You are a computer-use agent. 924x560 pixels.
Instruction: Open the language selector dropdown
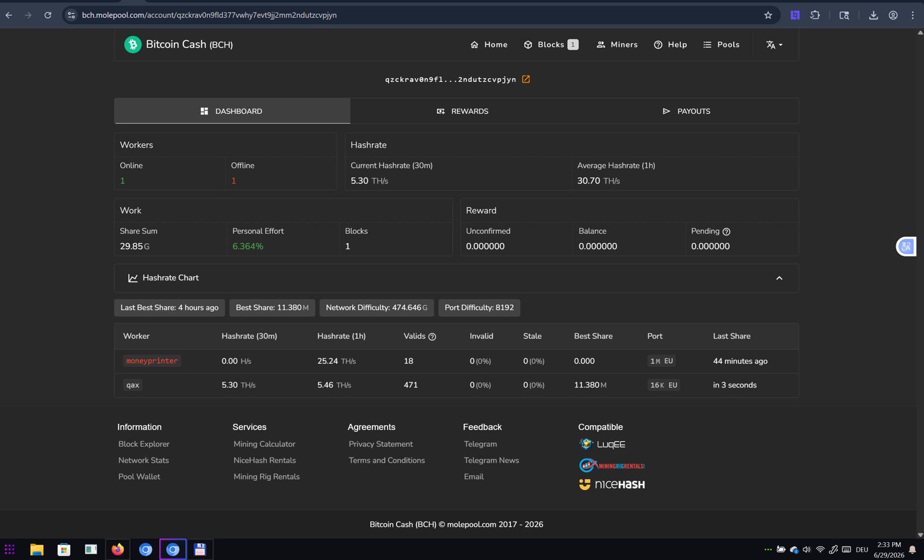[774, 44]
